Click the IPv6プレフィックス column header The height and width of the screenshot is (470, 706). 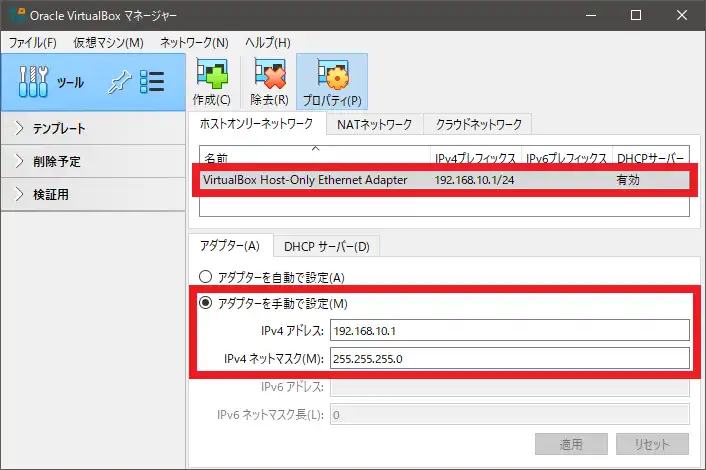coord(567,157)
